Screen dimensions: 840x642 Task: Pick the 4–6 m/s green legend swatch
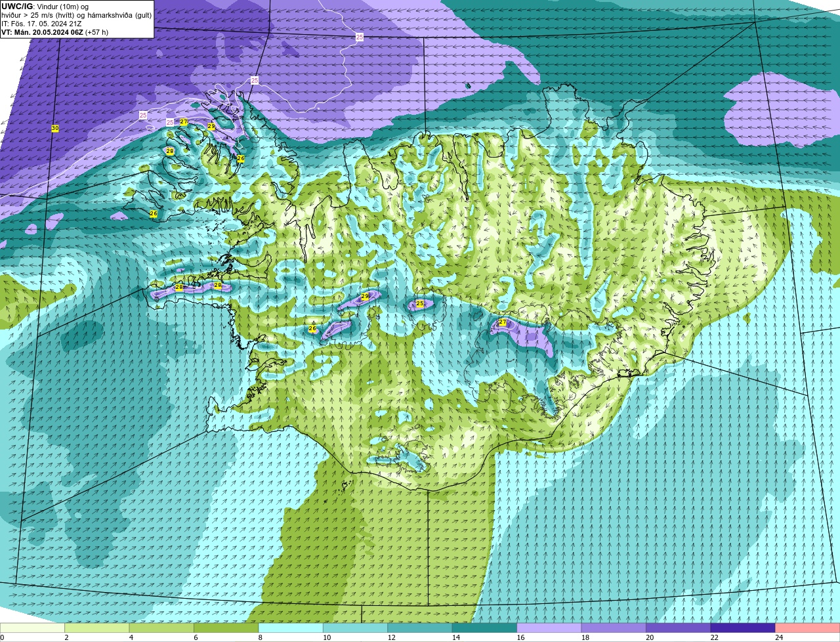(162, 628)
